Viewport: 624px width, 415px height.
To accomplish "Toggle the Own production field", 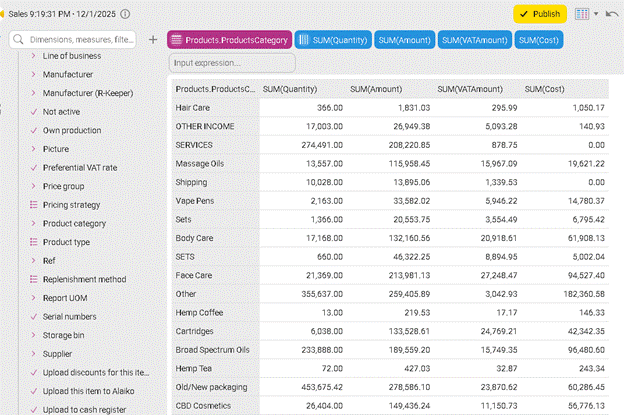I will coord(33,130).
